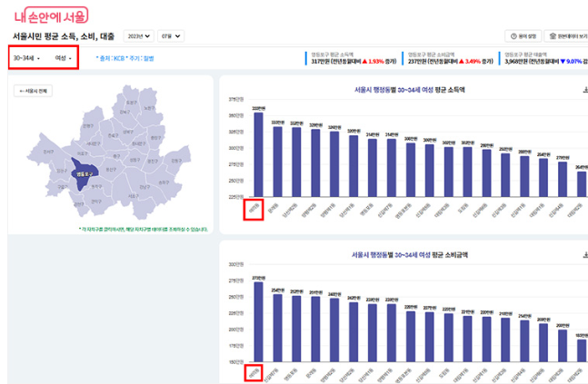588x384 pixels.
Task: Click the 30~34세 여성 평균 소득액 chart title
Action: point(410,90)
